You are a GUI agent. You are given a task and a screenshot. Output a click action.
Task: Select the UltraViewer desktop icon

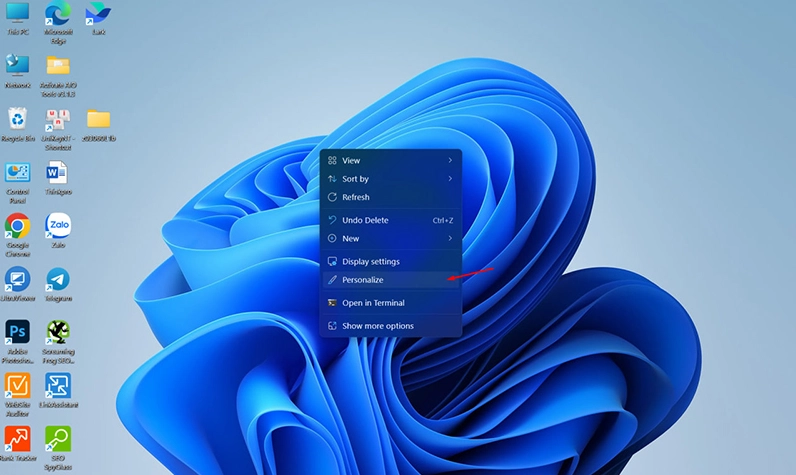(18, 279)
